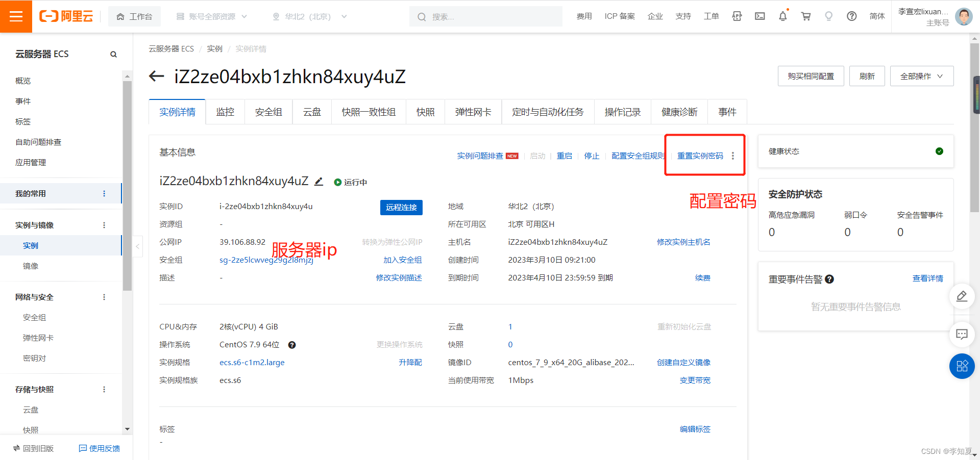The image size is (980, 460).
Task: Select 镜像 in the sidebar
Action: click(x=31, y=266)
